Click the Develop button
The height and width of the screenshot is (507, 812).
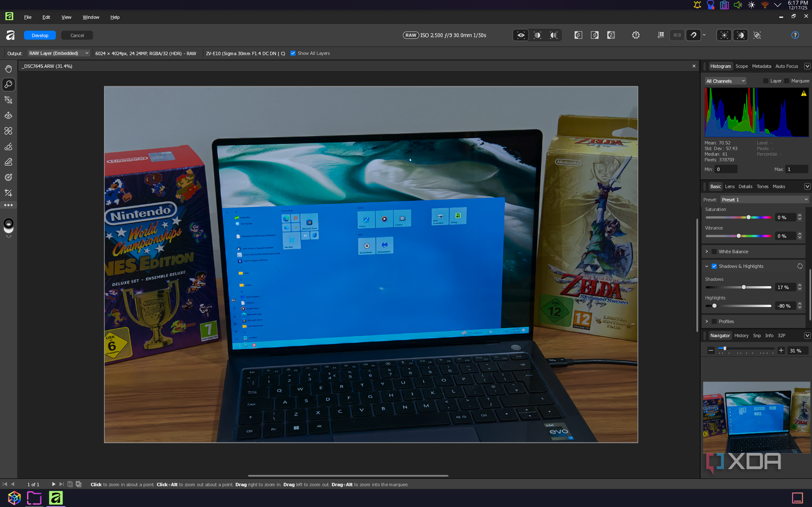39,35
